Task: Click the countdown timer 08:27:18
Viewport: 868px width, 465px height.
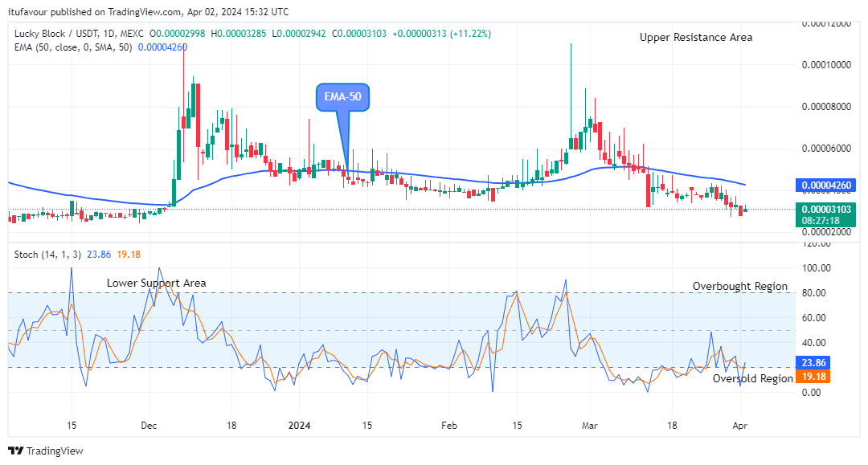Action: click(x=821, y=221)
